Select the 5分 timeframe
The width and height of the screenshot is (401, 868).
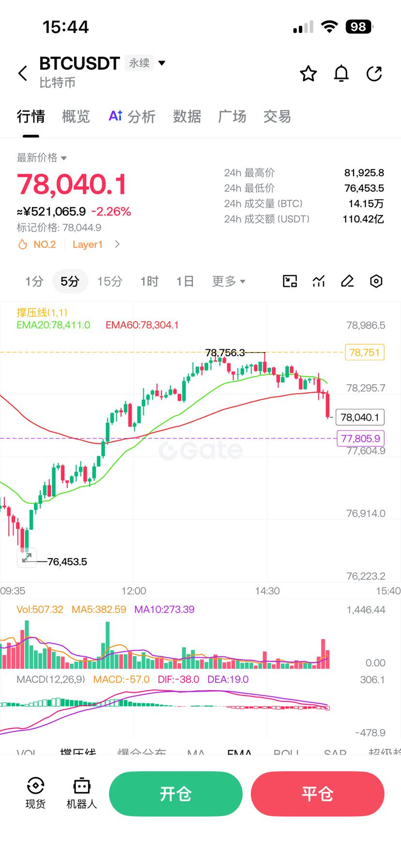70,281
